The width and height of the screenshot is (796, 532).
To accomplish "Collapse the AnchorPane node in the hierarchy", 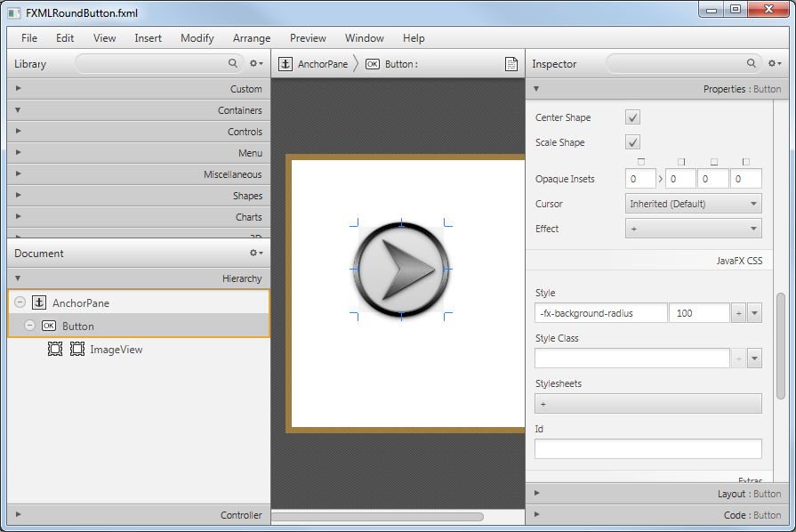I will (19, 302).
